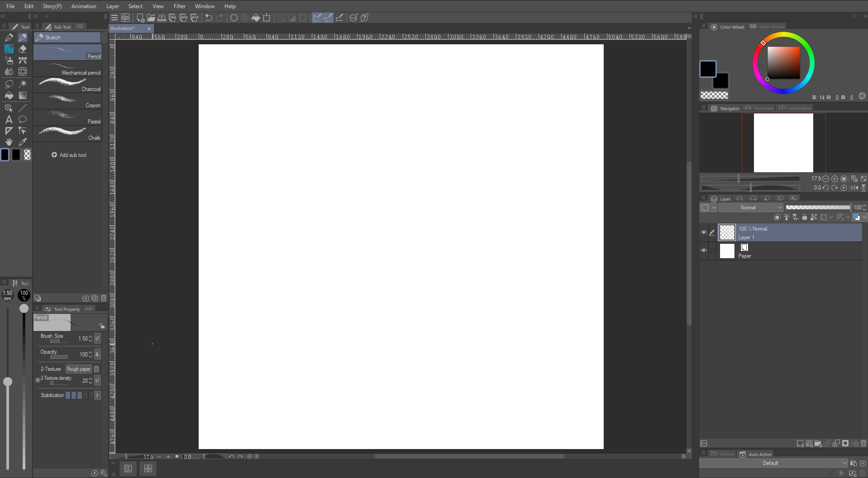Select the Pen tool
Image resolution: width=868 pixels, height=478 pixels.
click(x=9, y=38)
